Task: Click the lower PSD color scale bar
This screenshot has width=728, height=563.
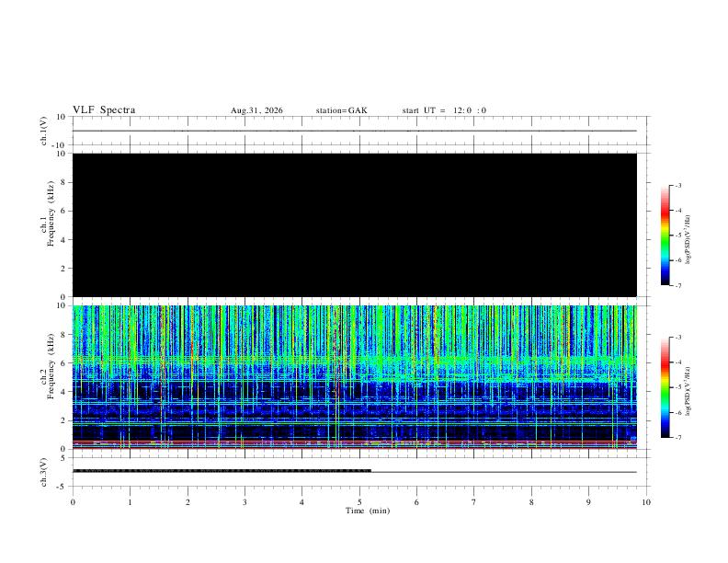Action: coord(665,387)
